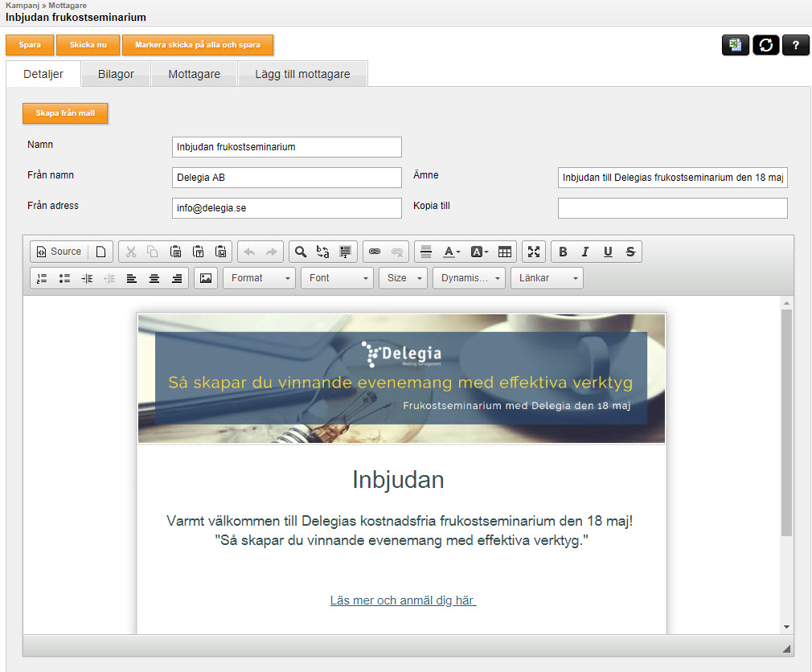Toggle underline formatting
The height and width of the screenshot is (672, 812).
608,252
